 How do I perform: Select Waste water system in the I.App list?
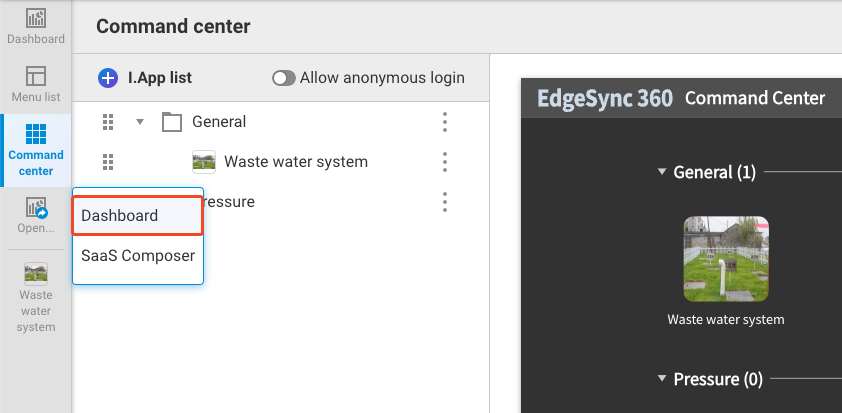pos(295,162)
